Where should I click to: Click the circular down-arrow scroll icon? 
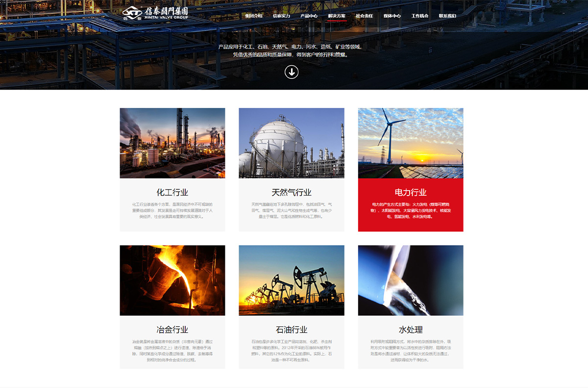tap(292, 72)
